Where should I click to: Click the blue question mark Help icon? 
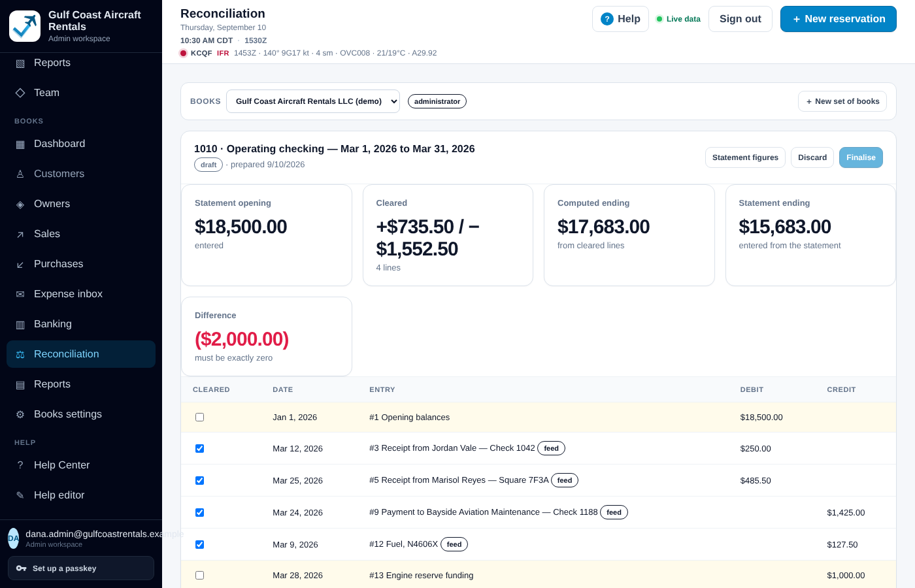point(607,19)
